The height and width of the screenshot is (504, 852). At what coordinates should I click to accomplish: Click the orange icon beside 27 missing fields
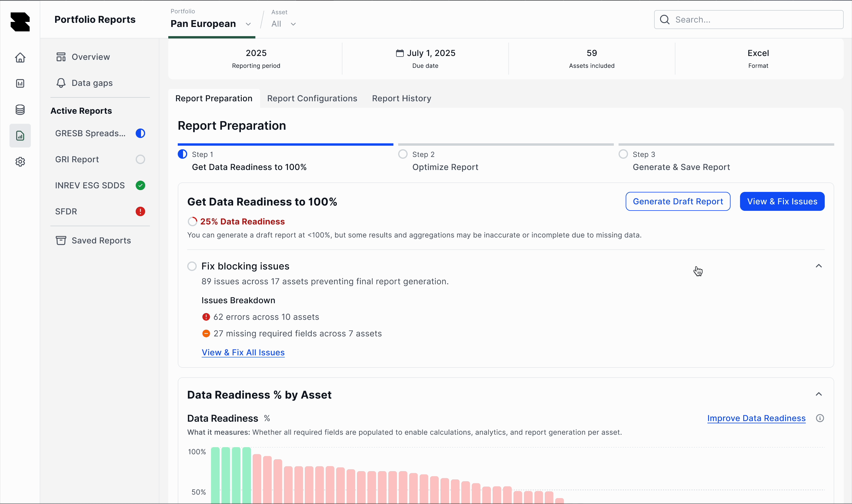tap(206, 333)
